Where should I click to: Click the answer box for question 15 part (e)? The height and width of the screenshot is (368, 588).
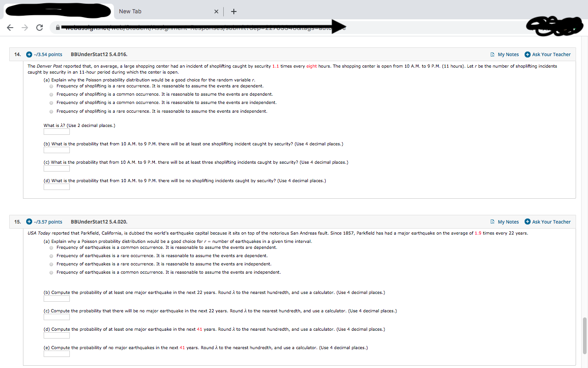[x=56, y=354]
